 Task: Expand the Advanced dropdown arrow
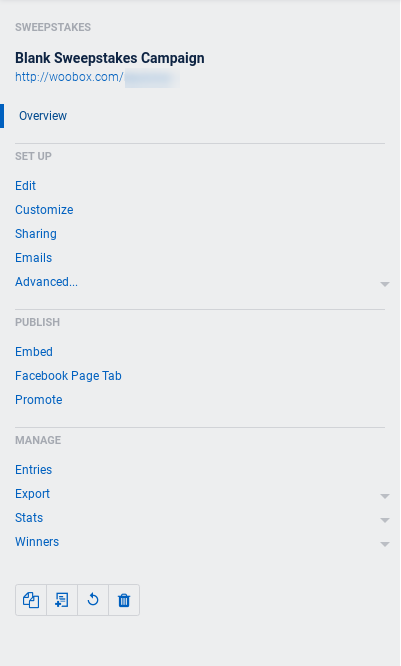(x=384, y=284)
